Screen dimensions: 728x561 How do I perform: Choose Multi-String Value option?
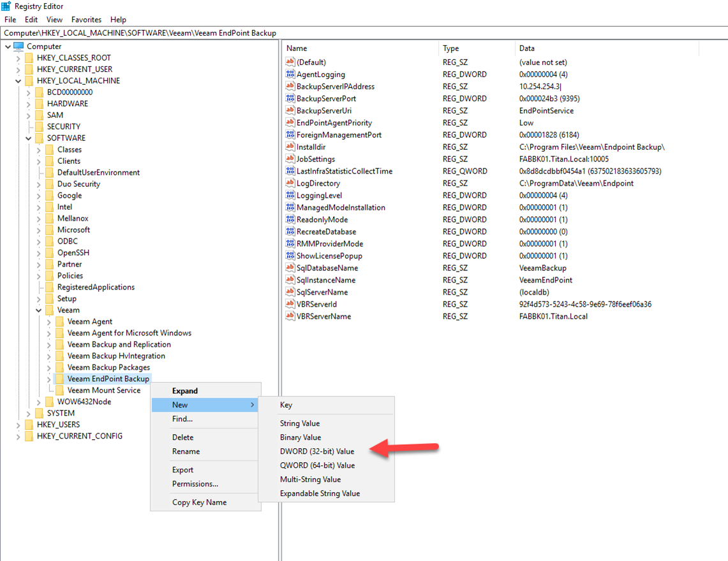[310, 479]
